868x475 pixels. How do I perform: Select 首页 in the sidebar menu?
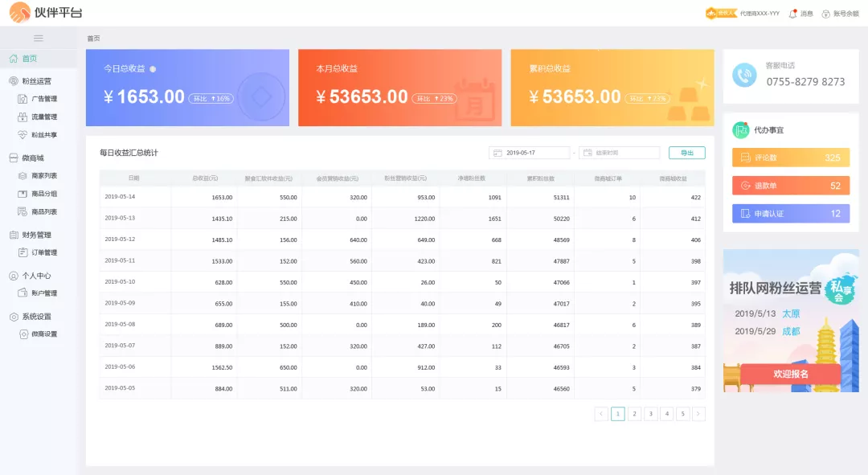point(29,59)
